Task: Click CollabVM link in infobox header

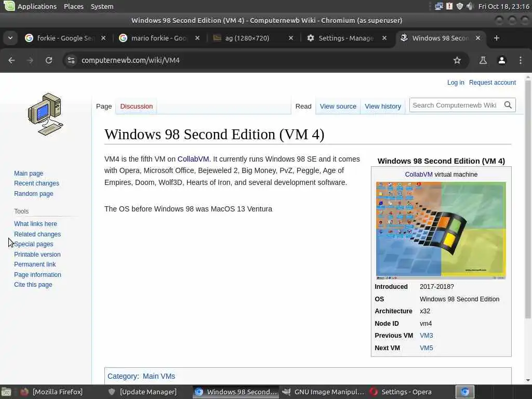Action: [x=419, y=175]
